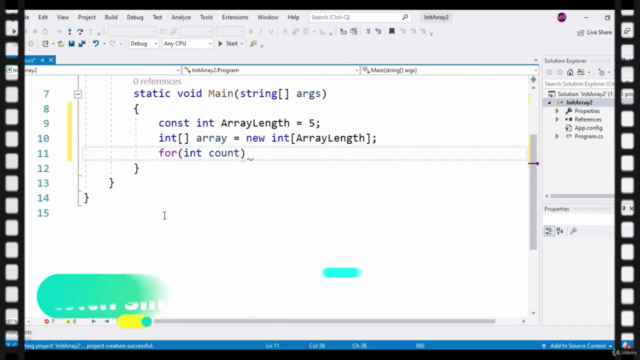
Task: Toggle Alphabetical sort in the Properties panel
Action: point(560,231)
